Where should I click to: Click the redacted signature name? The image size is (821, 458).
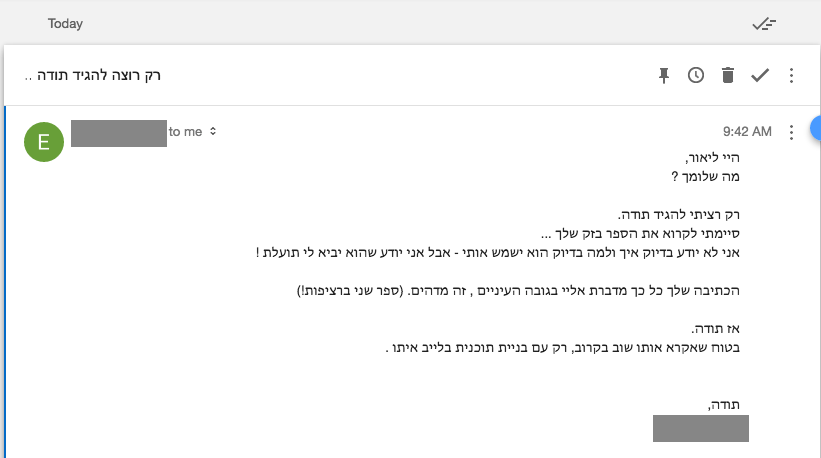pos(700,427)
